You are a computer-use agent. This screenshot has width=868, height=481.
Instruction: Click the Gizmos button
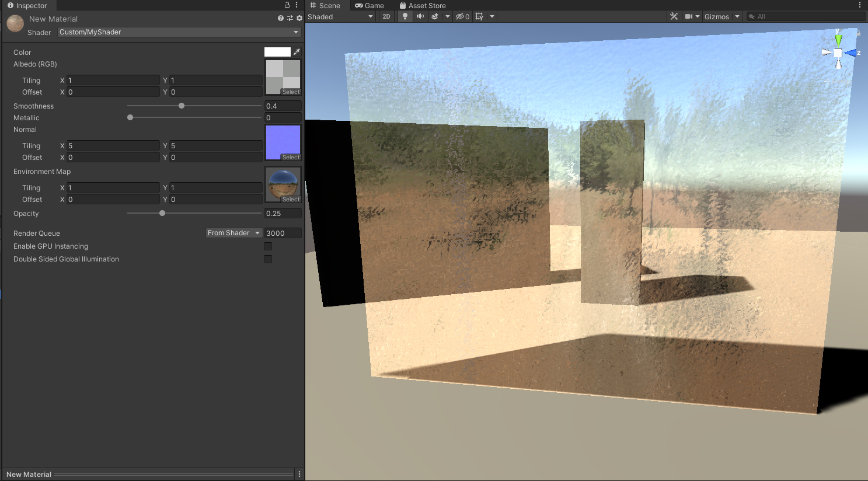[717, 16]
